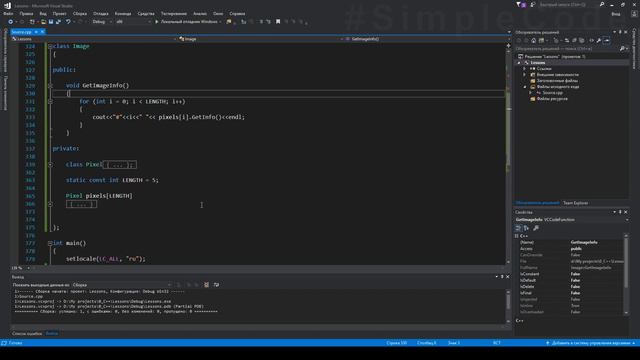Click the Show All Files icon in Solution Explorer

tap(582, 40)
